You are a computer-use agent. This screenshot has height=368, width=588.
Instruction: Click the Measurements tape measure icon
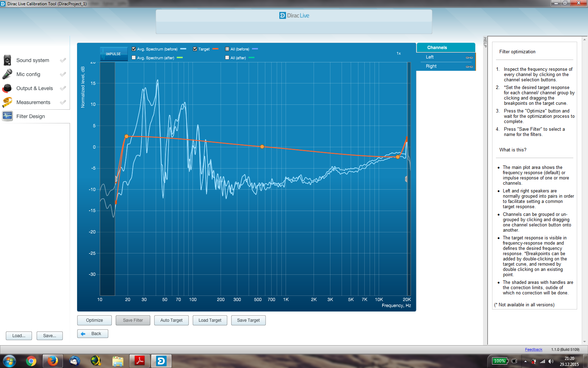click(x=7, y=102)
